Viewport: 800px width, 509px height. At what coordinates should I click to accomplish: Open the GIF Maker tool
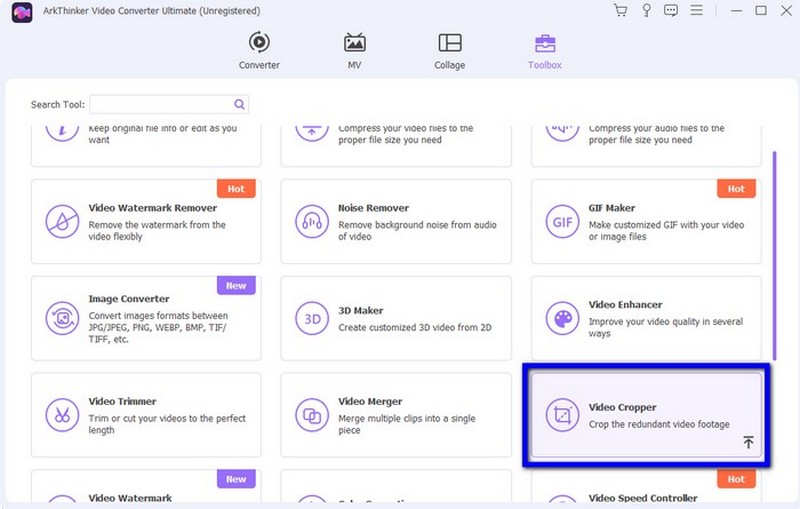[x=646, y=221]
